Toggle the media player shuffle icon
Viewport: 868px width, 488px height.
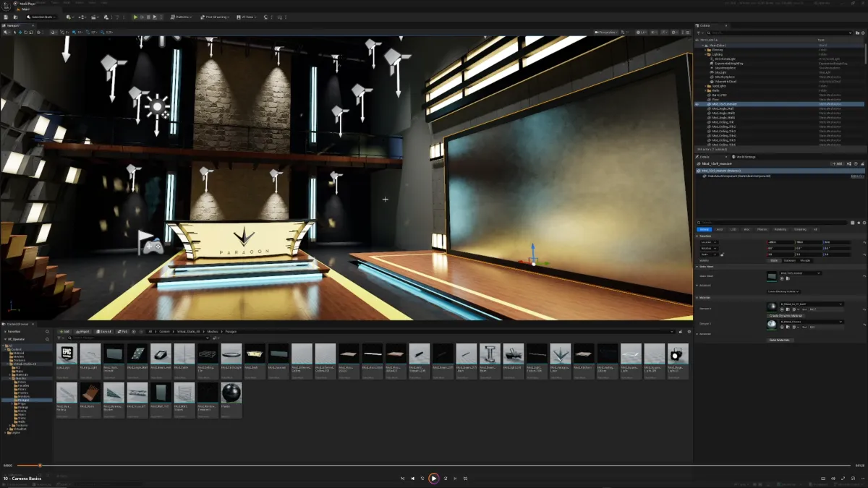coord(403,478)
